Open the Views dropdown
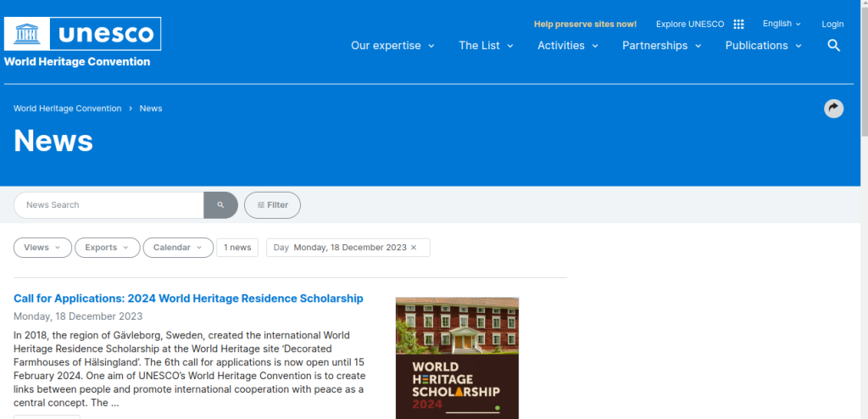The width and height of the screenshot is (868, 419). 42,248
